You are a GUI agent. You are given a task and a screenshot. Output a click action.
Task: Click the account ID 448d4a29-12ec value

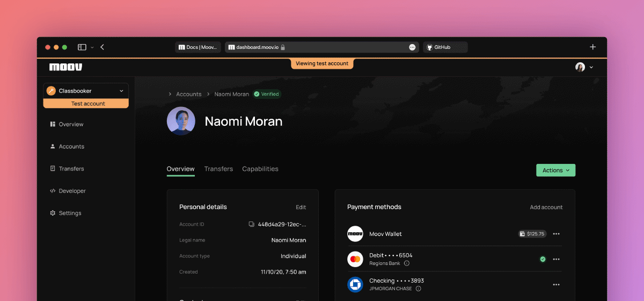click(282, 224)
